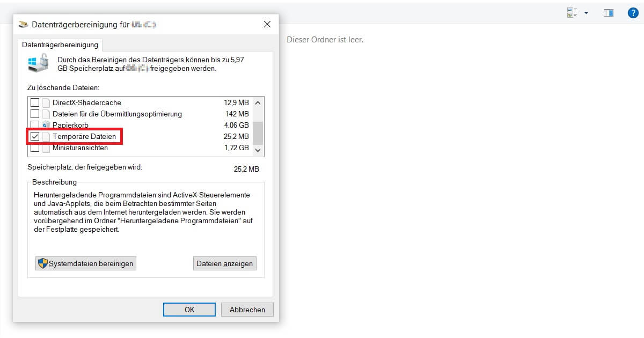644x338 pixels.
Task: Open the help question mark icon
Action: (633, 13)
